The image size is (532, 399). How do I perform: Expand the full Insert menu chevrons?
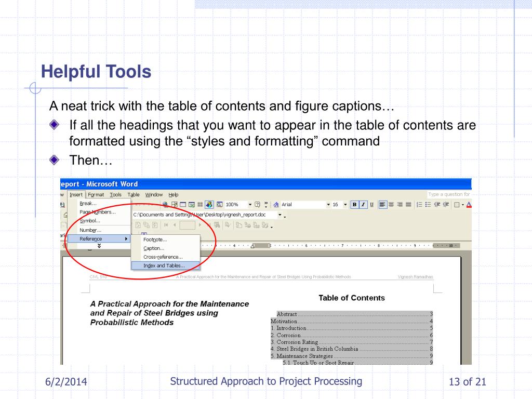point(99,246)
